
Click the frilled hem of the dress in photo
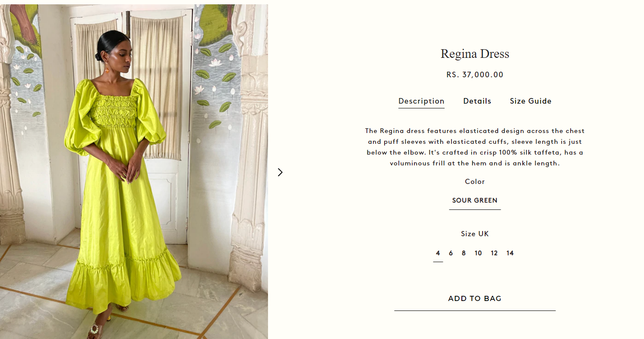tap(123, 281)
